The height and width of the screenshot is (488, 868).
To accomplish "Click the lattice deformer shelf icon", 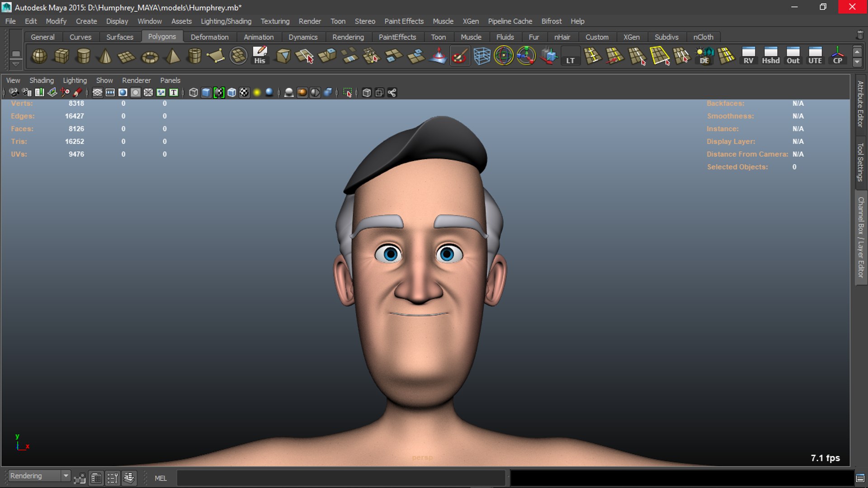I will (x=482, y=56).
